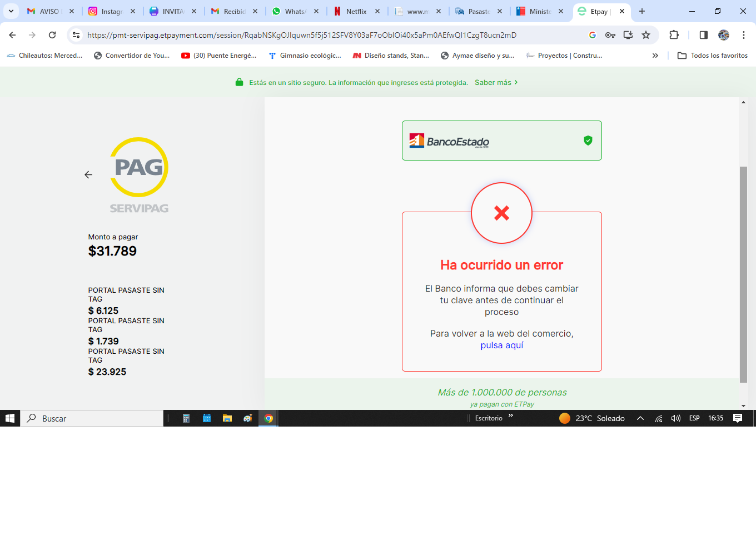Click the Saber más link in the green banner

coord(493,82)
